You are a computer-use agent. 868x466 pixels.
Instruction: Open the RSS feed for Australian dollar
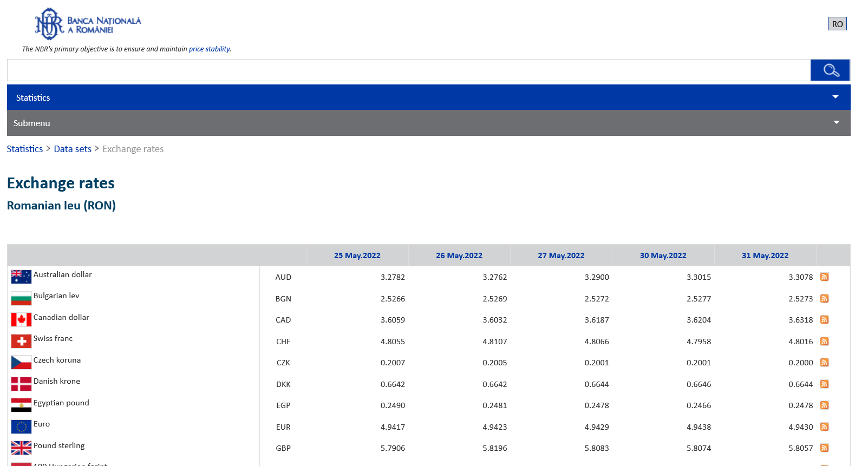[x=824, y=277]
